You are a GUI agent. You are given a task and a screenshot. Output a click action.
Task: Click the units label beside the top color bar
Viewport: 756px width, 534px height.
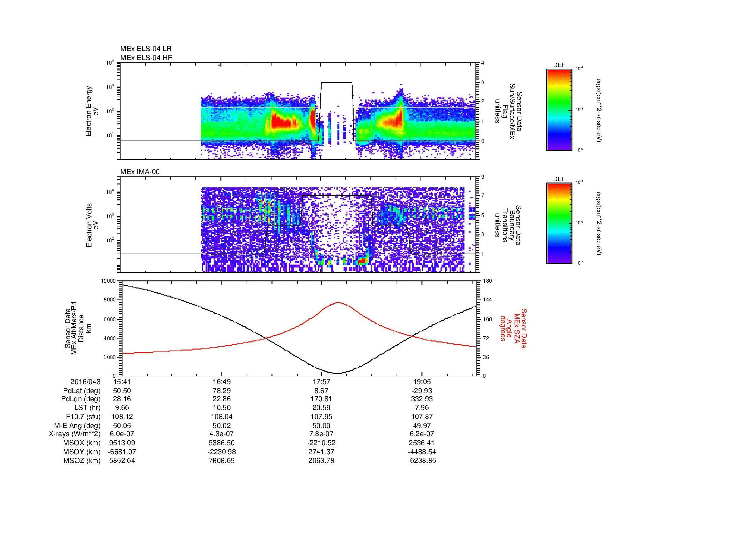pyautogui.click(x=599, y=110)
